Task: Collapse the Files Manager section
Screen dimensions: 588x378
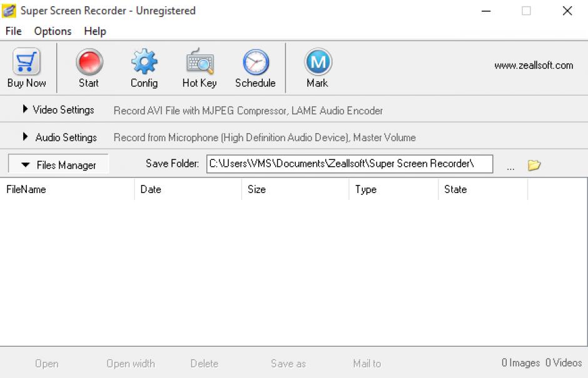Action: click(59, 164)
